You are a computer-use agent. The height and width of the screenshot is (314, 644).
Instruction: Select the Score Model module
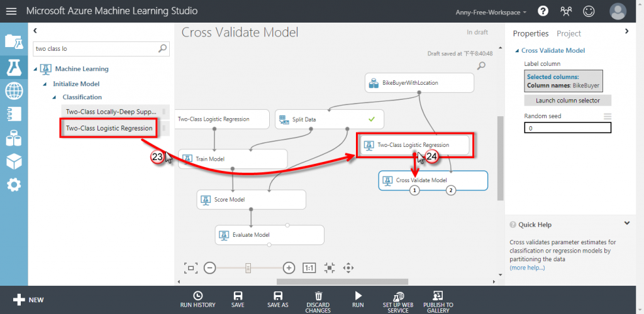252,200
